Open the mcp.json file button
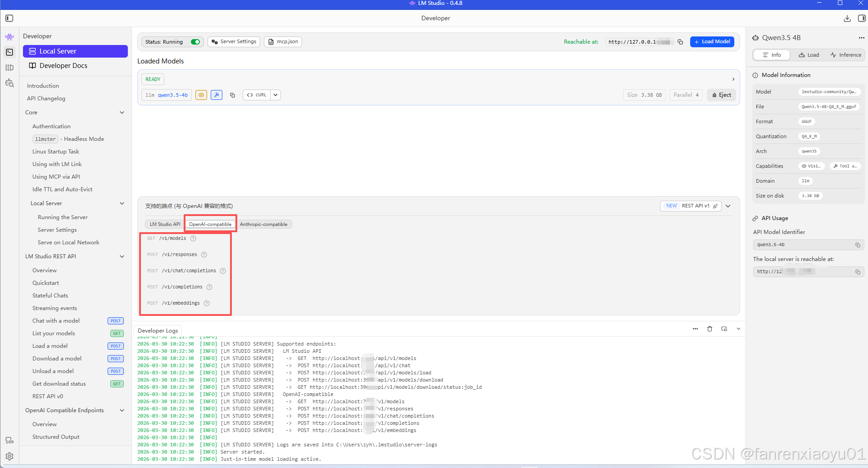Image resolution: width=868 pixels, height=468 pixels. 283,42
